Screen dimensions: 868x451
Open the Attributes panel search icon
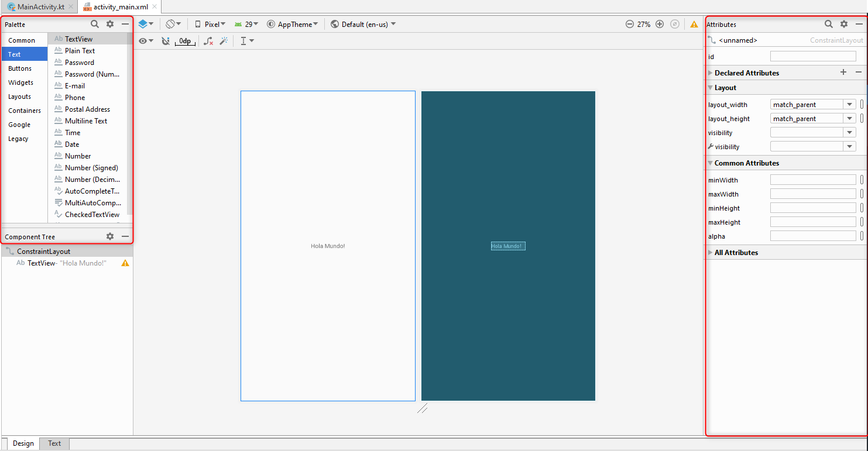(x=828, y=24)
